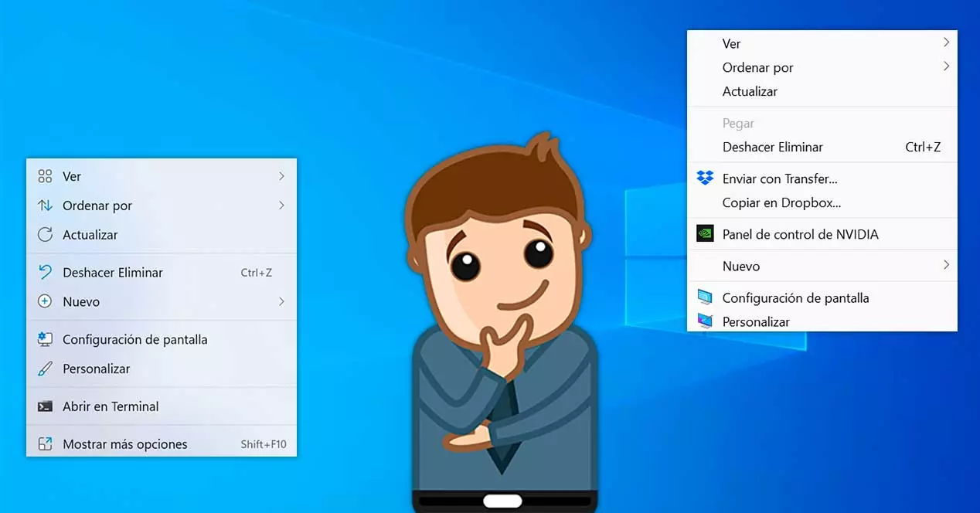Screen dimensions: 980x513
Task: Click Abrir en Terminal
Action: pos(111,406)
